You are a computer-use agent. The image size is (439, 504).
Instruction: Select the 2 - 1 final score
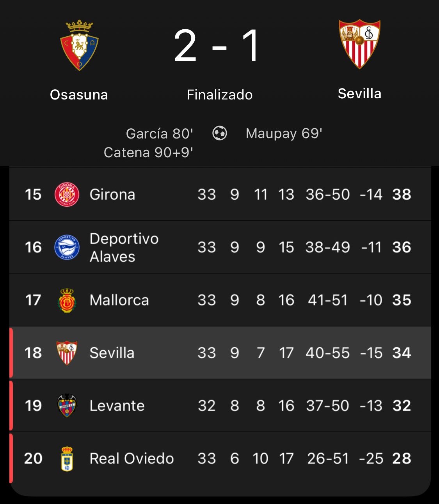point(217,46)
